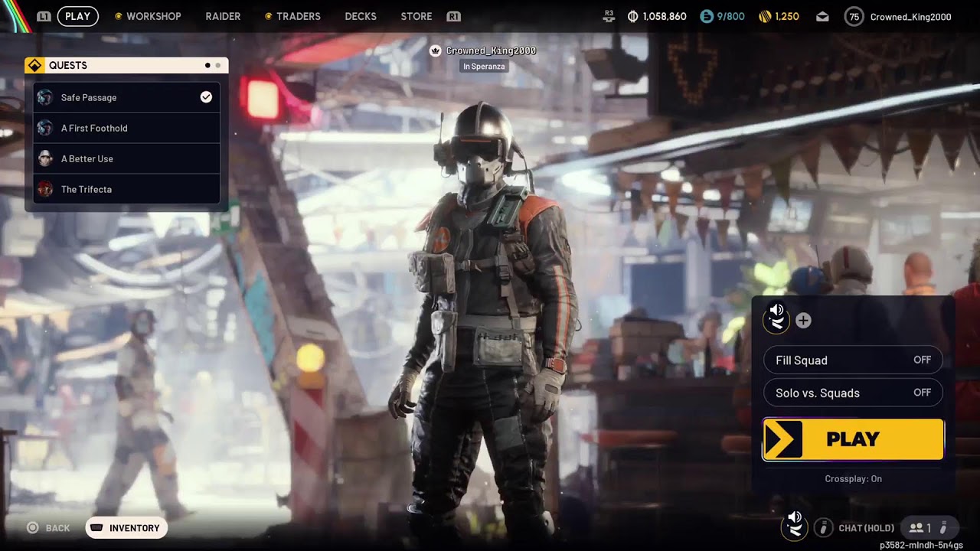
Task: Click the microphone icon left of Chat (Hold)
Action: point(823,527)
